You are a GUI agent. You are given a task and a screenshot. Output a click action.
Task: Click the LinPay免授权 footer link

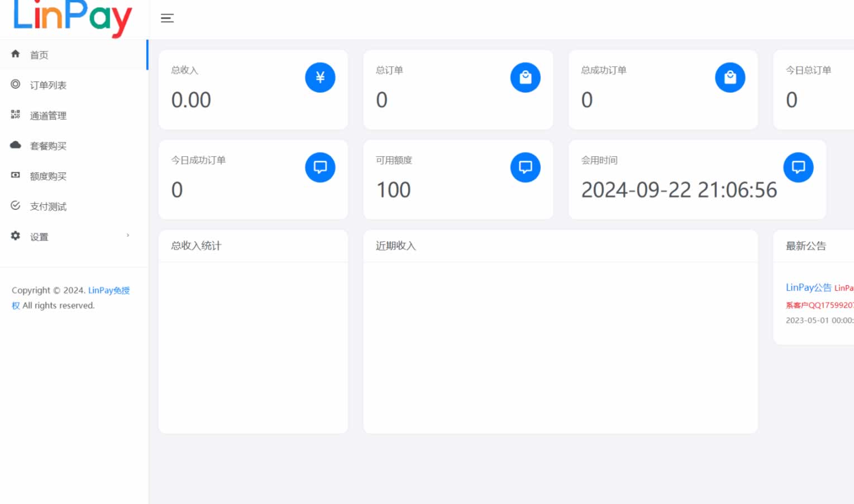coord(108,291)
